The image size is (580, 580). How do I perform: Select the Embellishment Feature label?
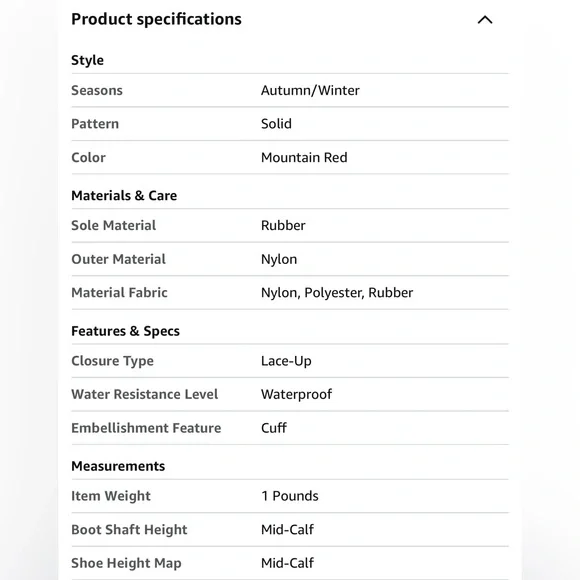click(x=146, y=428)
